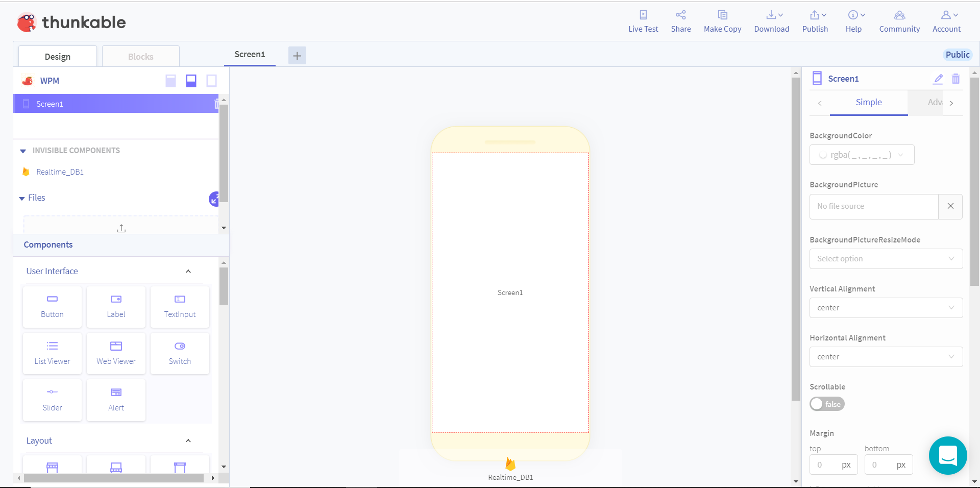This screenshot has width=980, height=488.
Task: Add a List Viewer component
Action: pyautogui.click(x=52, y=353)
